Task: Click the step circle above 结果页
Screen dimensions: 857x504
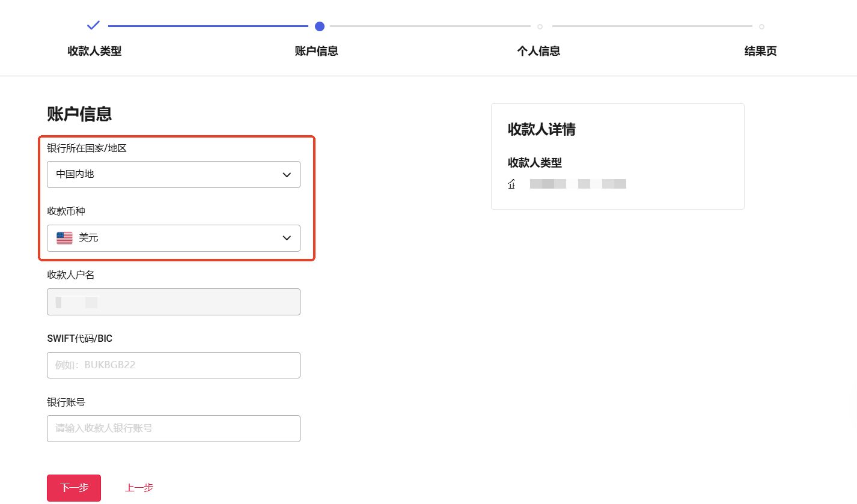Action: click(x=761, y=26)
